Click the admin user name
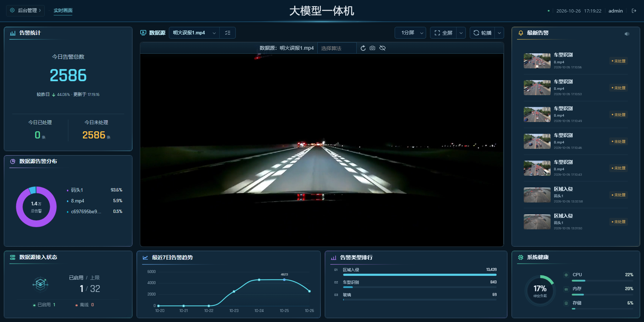Image resolution: width=644 pixels, height=322 pixels. (615, 11)
